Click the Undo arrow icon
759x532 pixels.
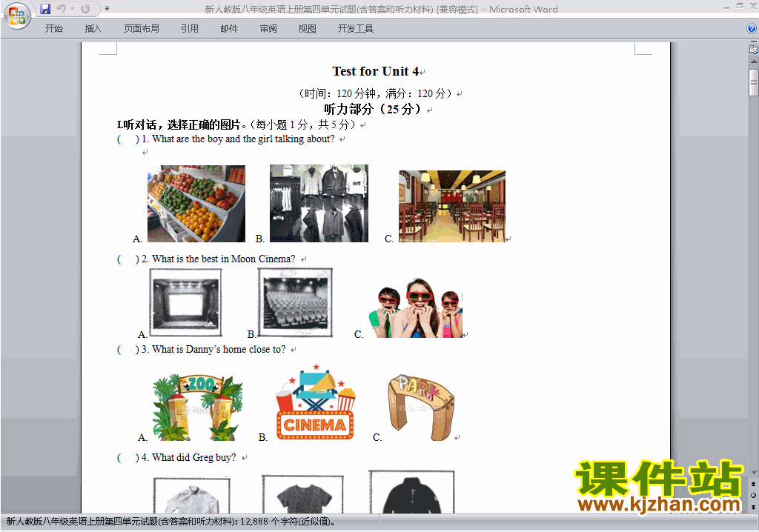(x=61, y=9)
